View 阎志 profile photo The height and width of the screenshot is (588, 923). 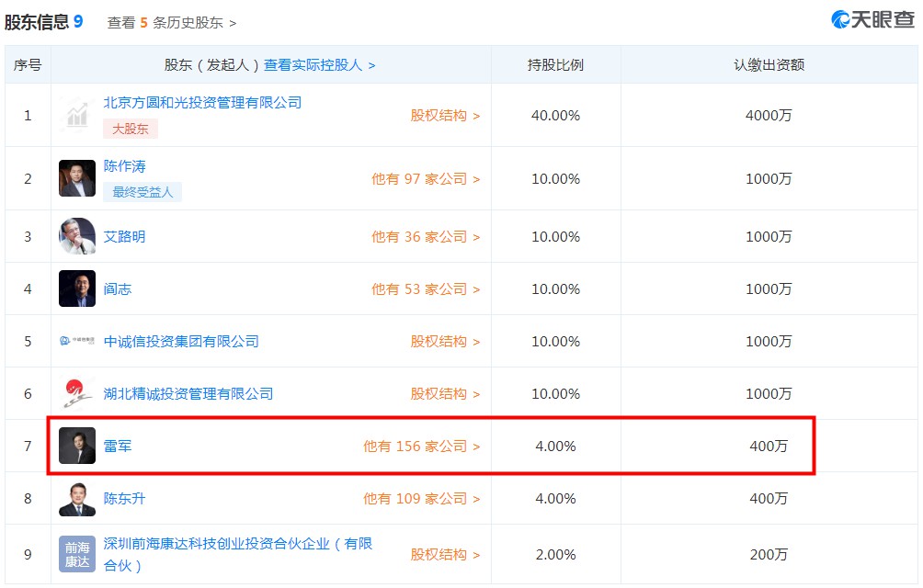pyautogui.click(x=77, y=288)
